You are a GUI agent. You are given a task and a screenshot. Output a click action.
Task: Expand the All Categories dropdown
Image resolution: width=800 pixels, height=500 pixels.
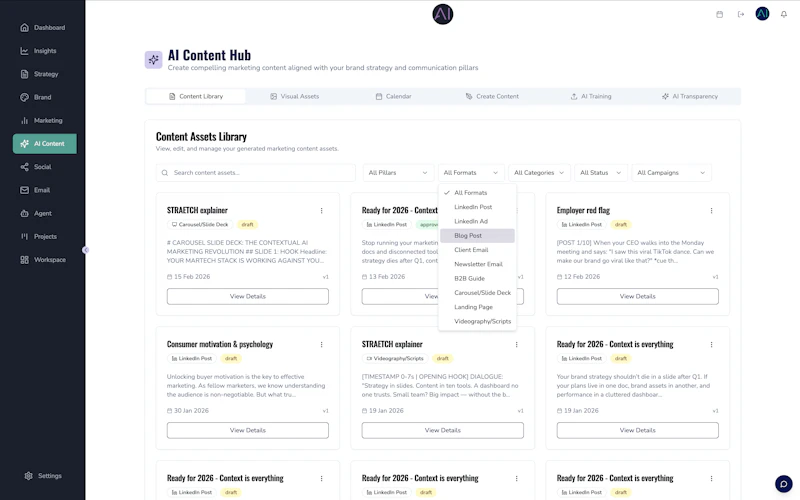click(539, 173)
